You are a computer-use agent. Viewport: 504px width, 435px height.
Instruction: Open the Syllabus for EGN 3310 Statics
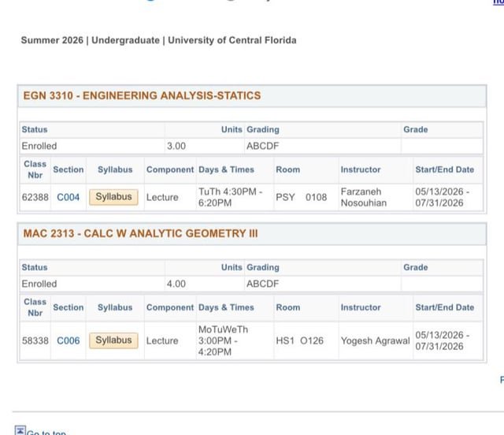click(x=113, y=197)
